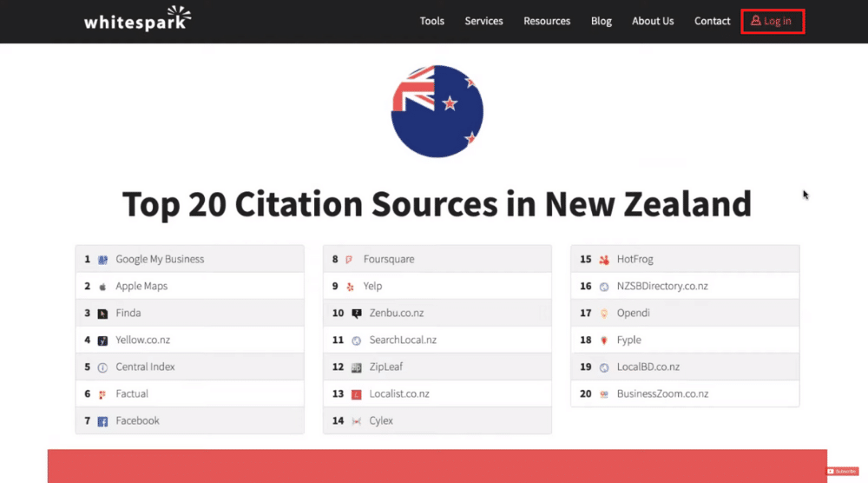
Task: Select the Facebook list entry
Action: click(x=190, y=420)
